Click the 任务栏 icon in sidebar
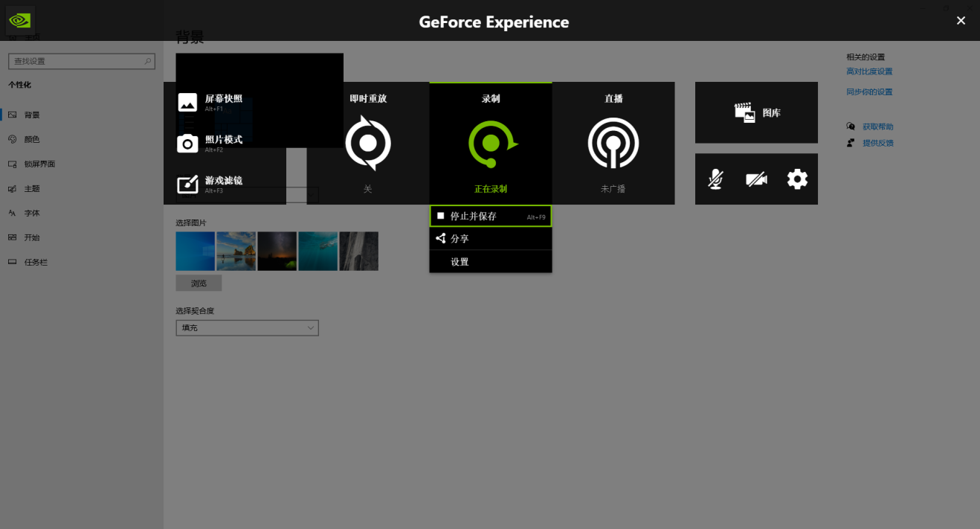Image resolution: width=980 pixels, height=529 pixels. (12, 262)
